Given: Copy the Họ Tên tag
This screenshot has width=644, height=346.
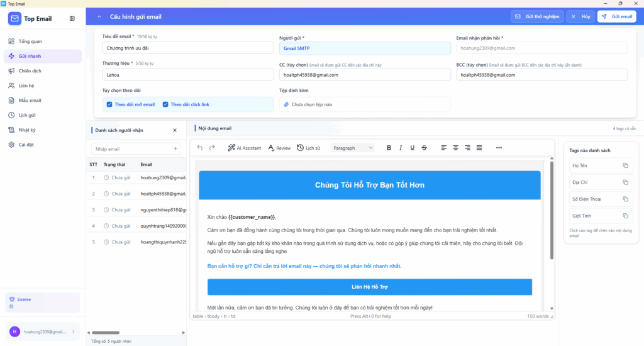Looking at the screenshot, I should 625,165.
